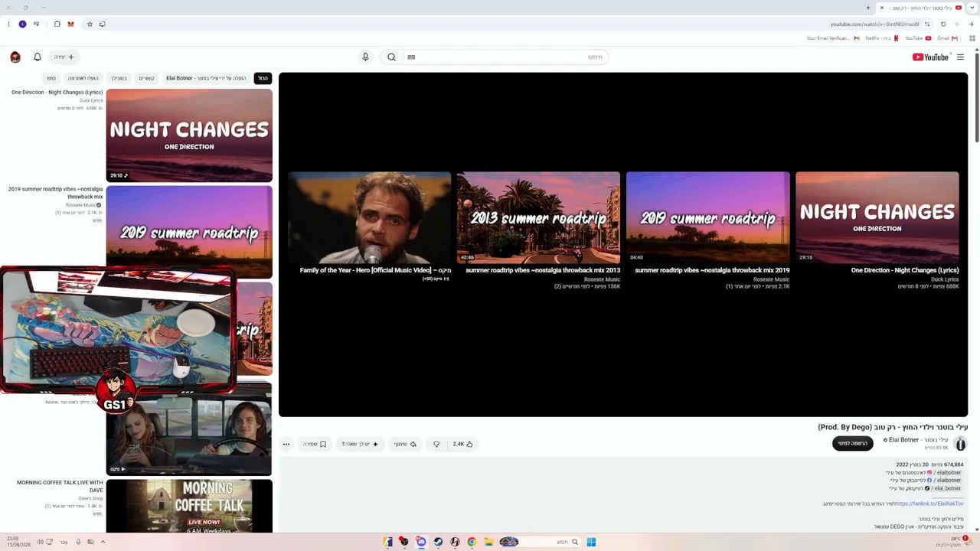This screenshot has height=551, width=980.
Task: Open Discord from the taskbar
Action: pos(421,542)
